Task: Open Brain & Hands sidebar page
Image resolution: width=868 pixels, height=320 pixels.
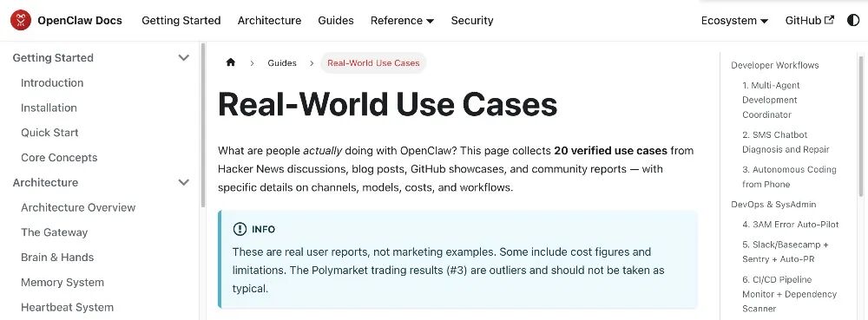Action: pos(57,257)
